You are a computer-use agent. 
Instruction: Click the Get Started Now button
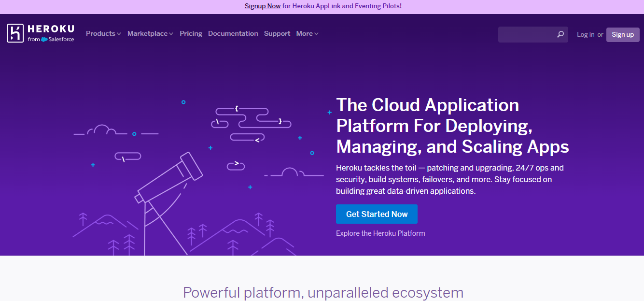[377, 214]
